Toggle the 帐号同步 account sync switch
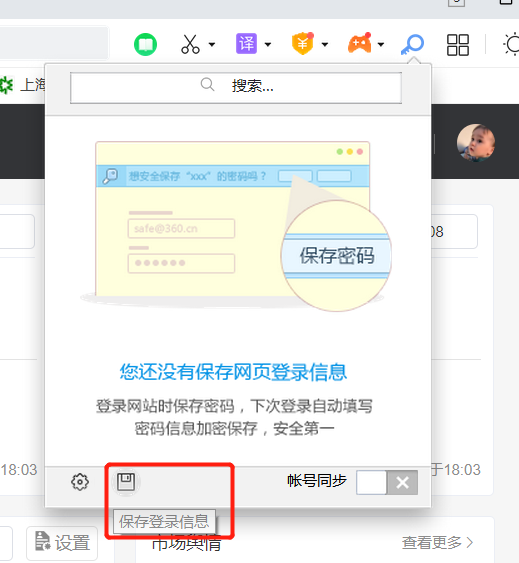Viewport: 519px width, 563px height. [387, 483]
